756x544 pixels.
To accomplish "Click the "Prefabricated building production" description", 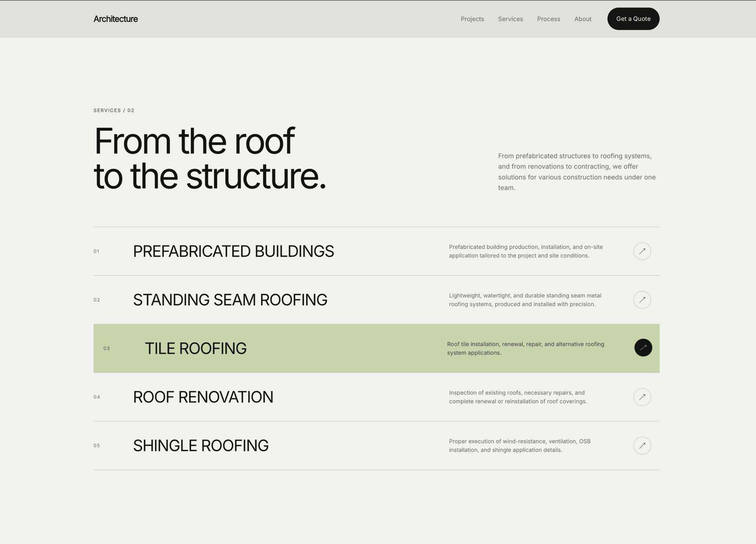I will point(526,251).
